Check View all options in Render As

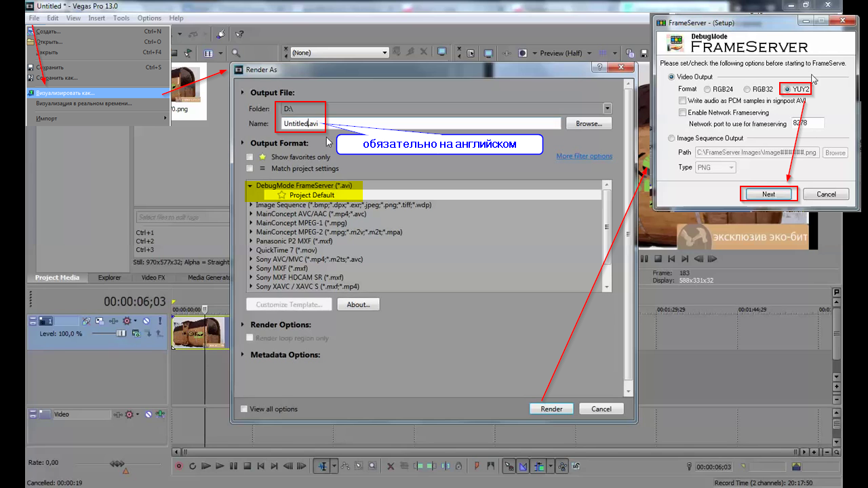click(244, 409)
